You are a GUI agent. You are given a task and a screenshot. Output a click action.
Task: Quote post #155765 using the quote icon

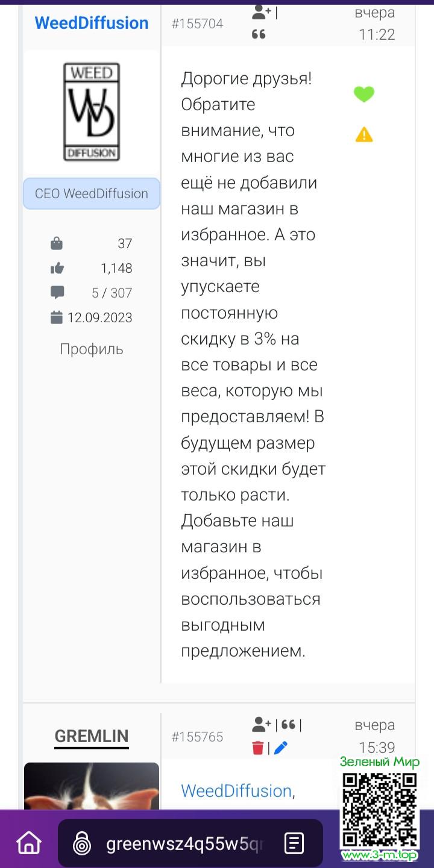click(x=288, y=724)
